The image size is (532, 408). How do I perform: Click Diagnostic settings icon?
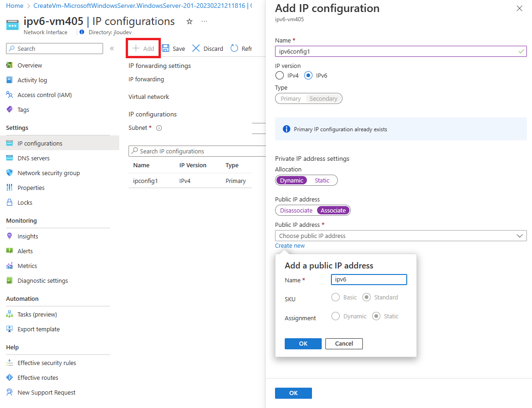[x=10, y=280]
